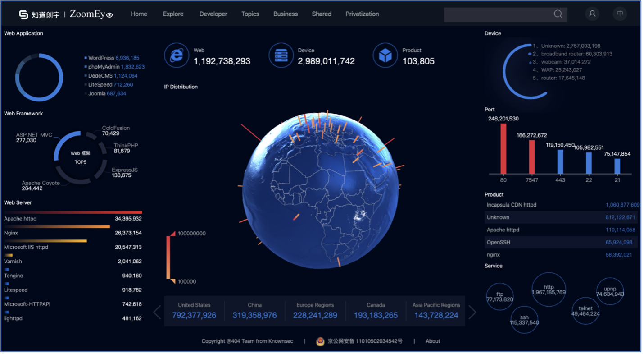Viewport: 644px width, 354px height.
Task: Select the China statistic card
Action: pyautogui.click(x=254, y=311)
